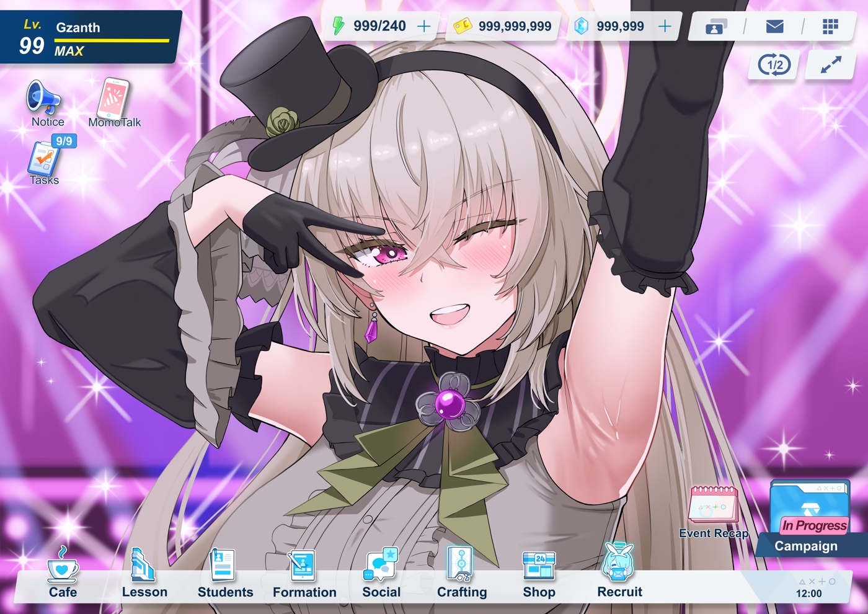Add gems with the plus button
Viewport: 868px width, 614px height.
pyautogui.click(x=665, y=26)
